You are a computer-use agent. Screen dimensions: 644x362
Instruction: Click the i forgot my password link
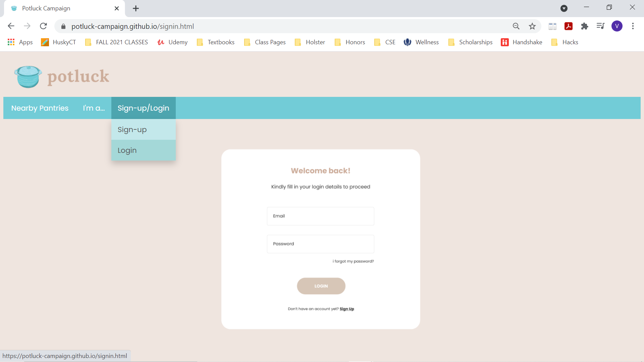pyautogui.click(x=353, y=261)
